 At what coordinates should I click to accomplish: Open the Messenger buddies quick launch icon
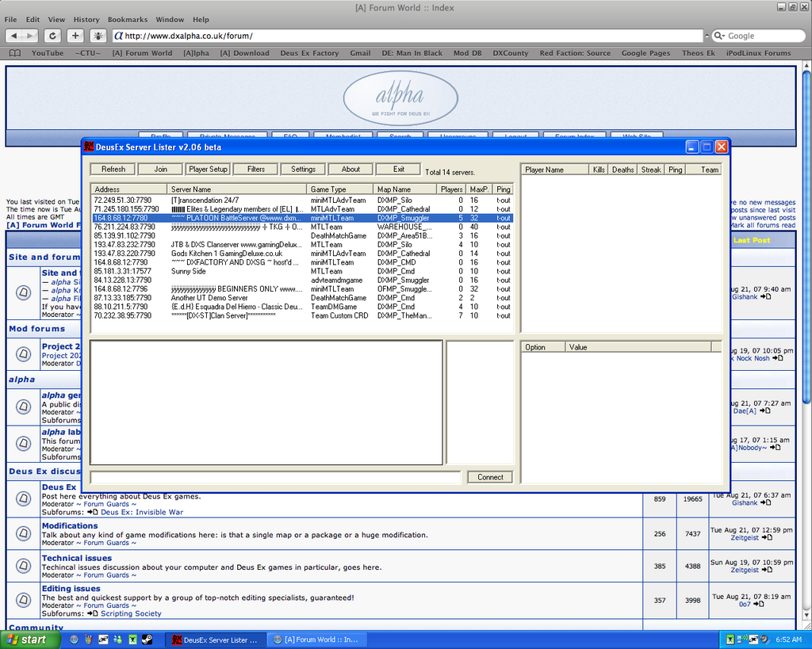coord(118,639)
